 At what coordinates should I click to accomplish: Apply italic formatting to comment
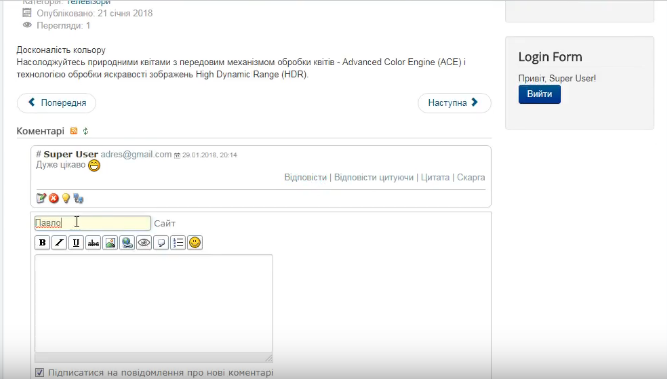[59, 242]
